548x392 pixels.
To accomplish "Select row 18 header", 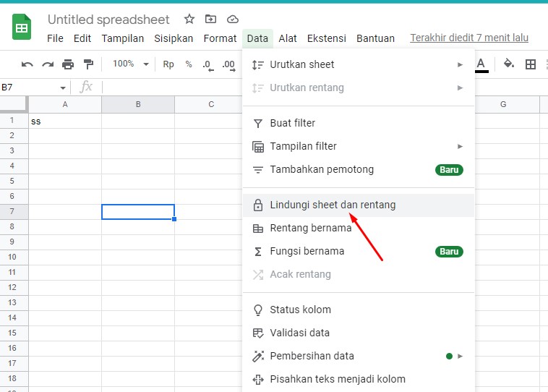I will 12,378.
